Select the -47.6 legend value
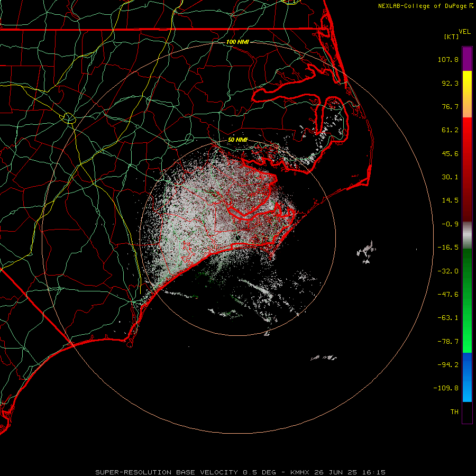476x476 pixels. click(448, 295)
